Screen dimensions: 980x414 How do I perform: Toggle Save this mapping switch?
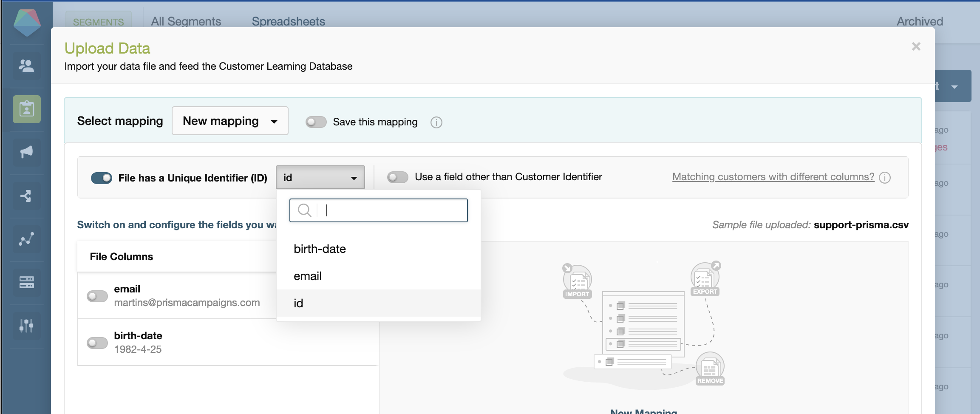(316, 122)
